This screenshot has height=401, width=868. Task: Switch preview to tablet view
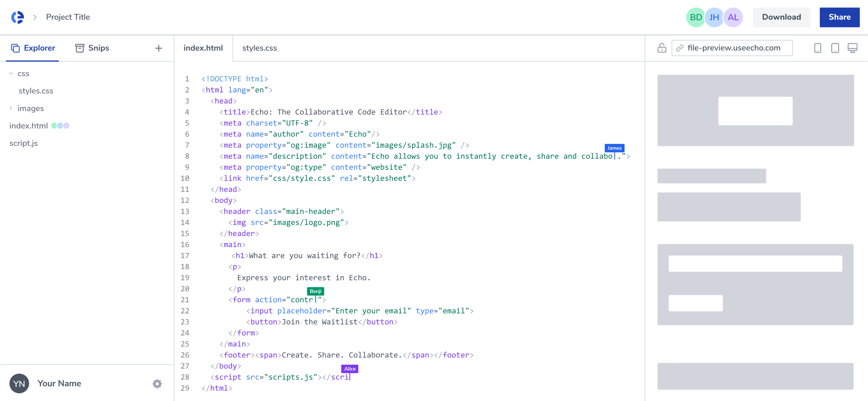(835, 48)
